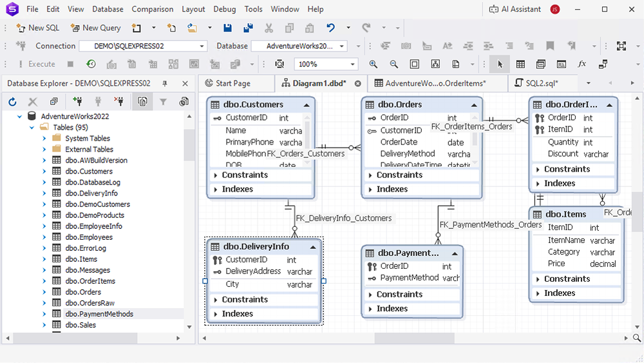The image size is (644, 363).
Task: Zoom out using the magnifier minus icon
Action: 394,64
